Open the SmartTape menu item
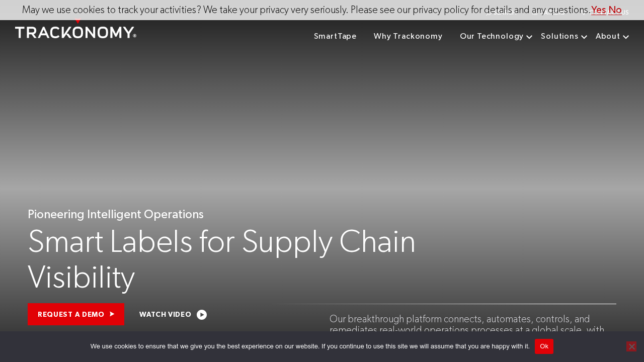This screenshot has width=644, height=362. pyautogui.click(x=335, y=36)
